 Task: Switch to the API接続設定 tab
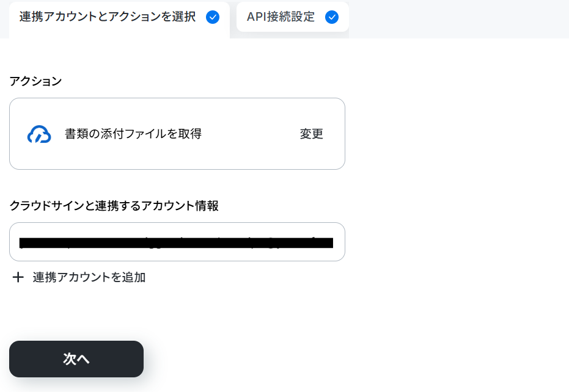293,17
